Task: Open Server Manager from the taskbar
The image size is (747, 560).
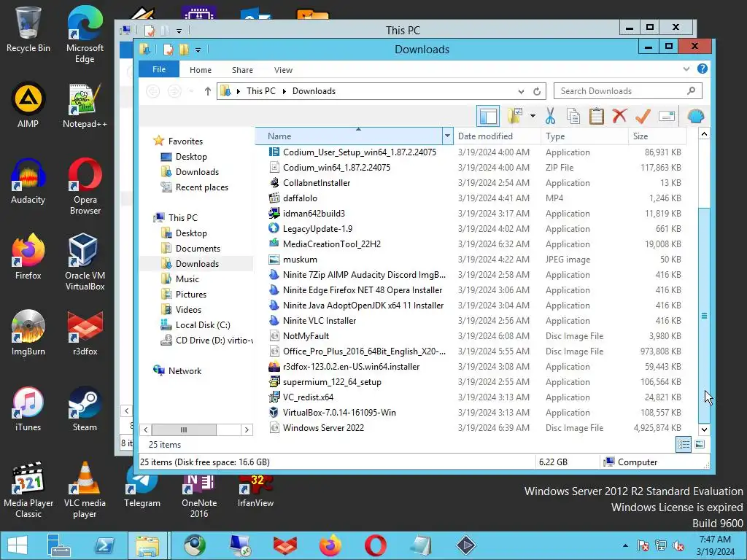Action: [59, 545]
